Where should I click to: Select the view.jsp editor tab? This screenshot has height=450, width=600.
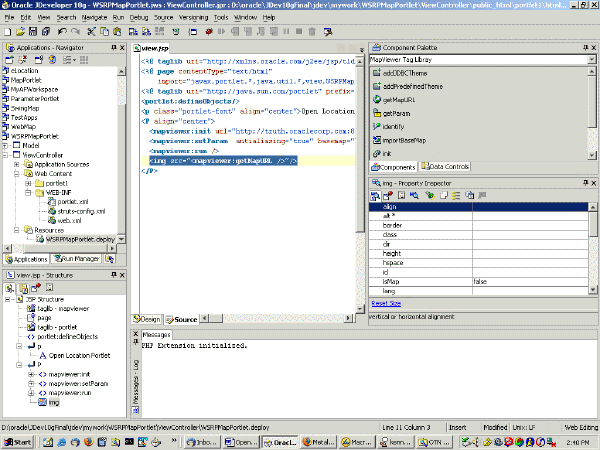151,48
